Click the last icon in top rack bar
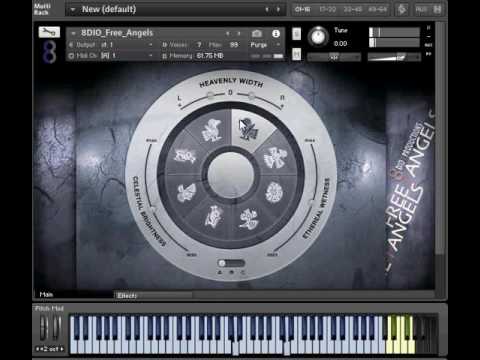The image size is (480, 360). [437, 9]
